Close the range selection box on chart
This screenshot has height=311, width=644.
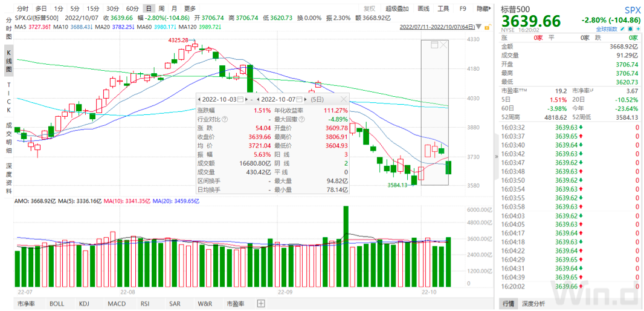443,45
